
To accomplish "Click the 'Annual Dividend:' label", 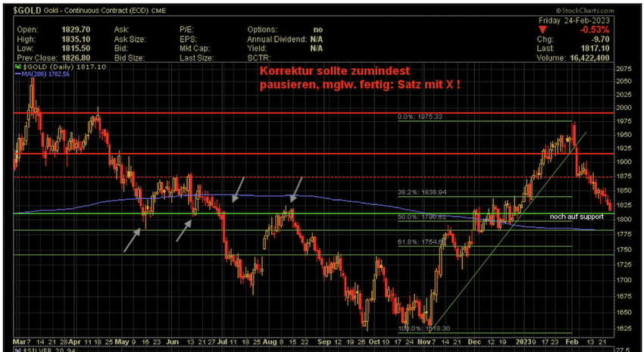I will [277, 39].
